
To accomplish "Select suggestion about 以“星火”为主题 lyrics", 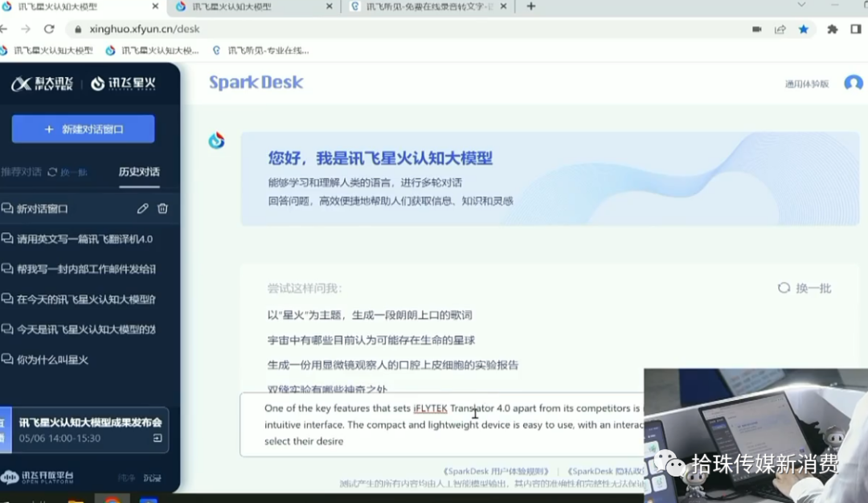I will (370, 315).
